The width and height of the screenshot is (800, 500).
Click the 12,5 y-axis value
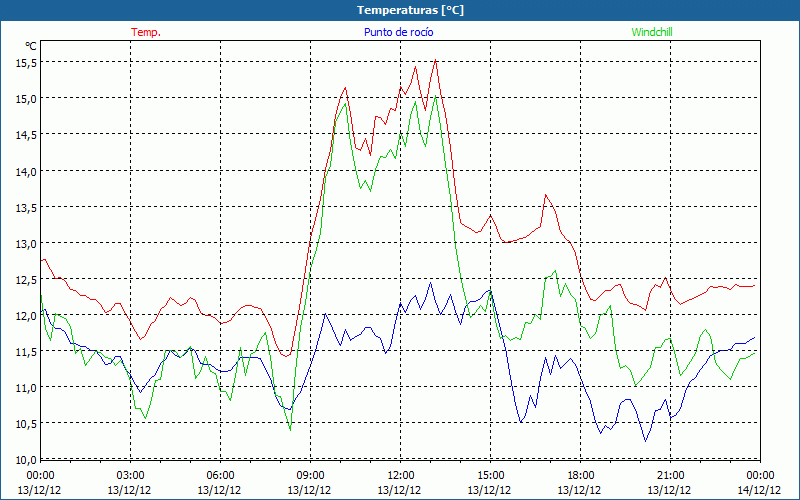pyautogui.click(x=27, y=280)
